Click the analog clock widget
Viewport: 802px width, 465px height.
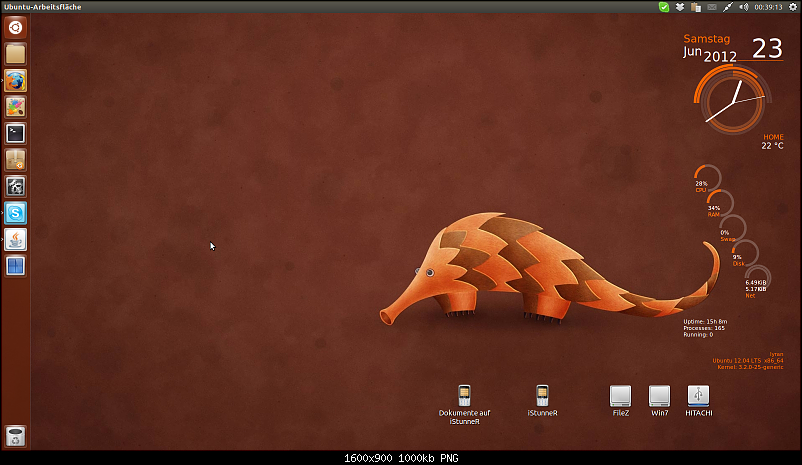[733, 100]
